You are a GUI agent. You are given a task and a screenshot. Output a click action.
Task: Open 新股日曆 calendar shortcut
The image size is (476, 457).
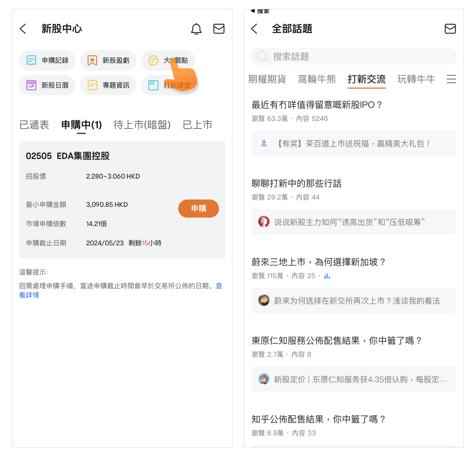tap(47, 86)
